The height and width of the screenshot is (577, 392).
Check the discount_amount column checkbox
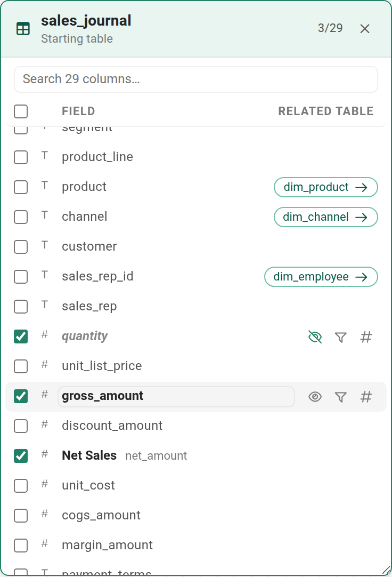[21, 426]
